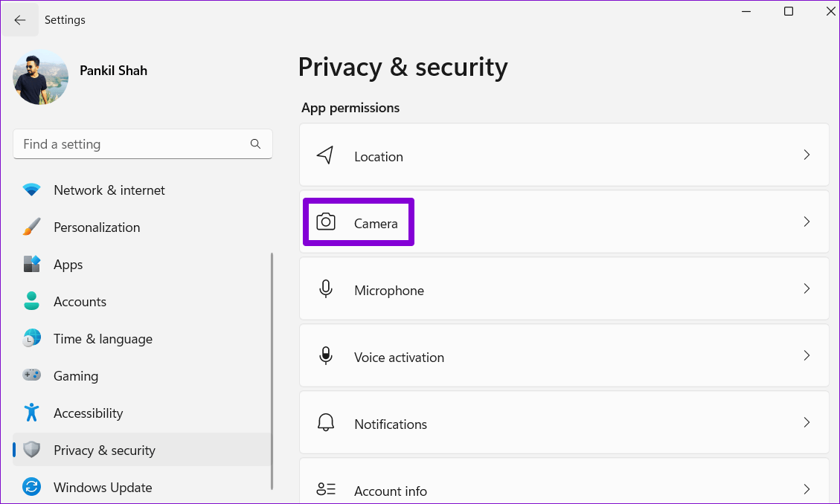
Task: Click the Notifications bell icon
Action: click(325, 423)
